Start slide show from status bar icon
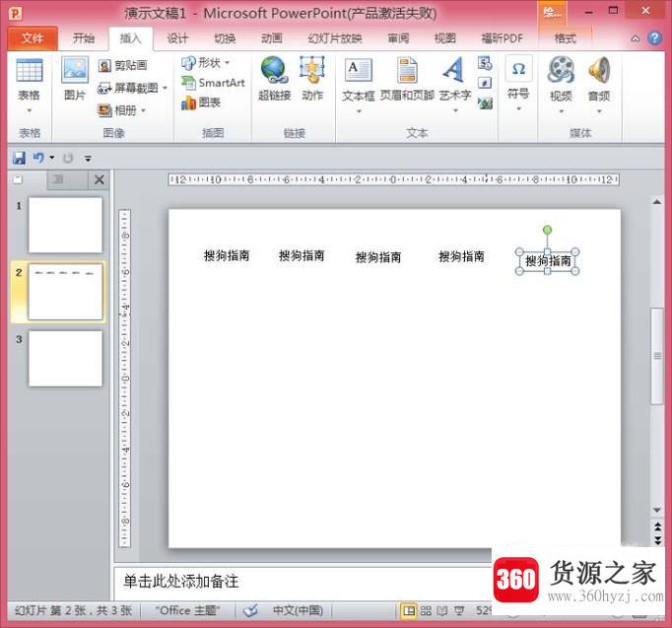Viewport: 672px width, 628px height. coord(459,610)
